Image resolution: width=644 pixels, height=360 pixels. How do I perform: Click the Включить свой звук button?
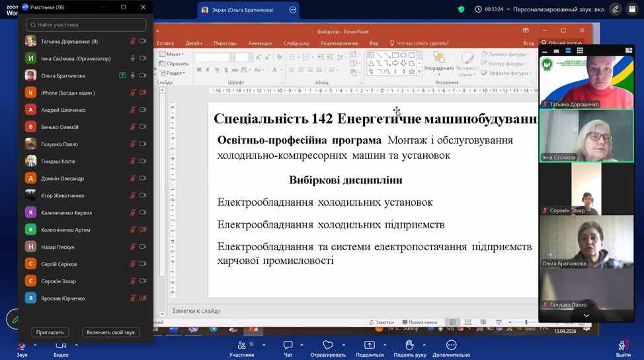110,332
